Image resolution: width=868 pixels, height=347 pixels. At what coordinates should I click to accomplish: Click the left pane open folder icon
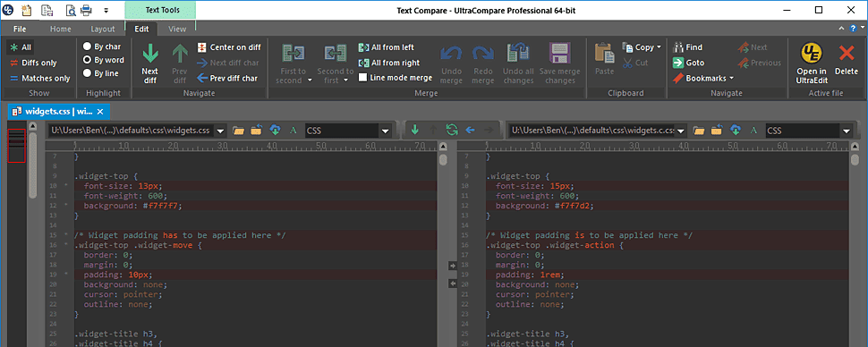point(239,131)
